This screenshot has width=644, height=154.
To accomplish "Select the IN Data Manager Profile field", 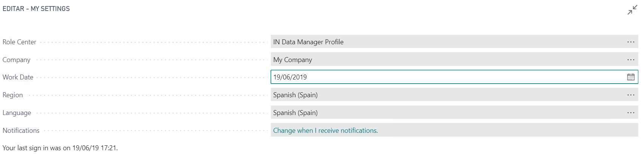I will click(448, 42).
